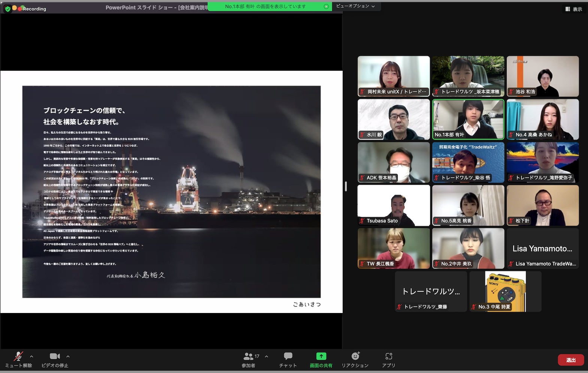The height and width of the screenshot is (373, 588).
Task: Click slide heading ブロックチェーンの信頼で、
Action: click(x=84, y=111)
